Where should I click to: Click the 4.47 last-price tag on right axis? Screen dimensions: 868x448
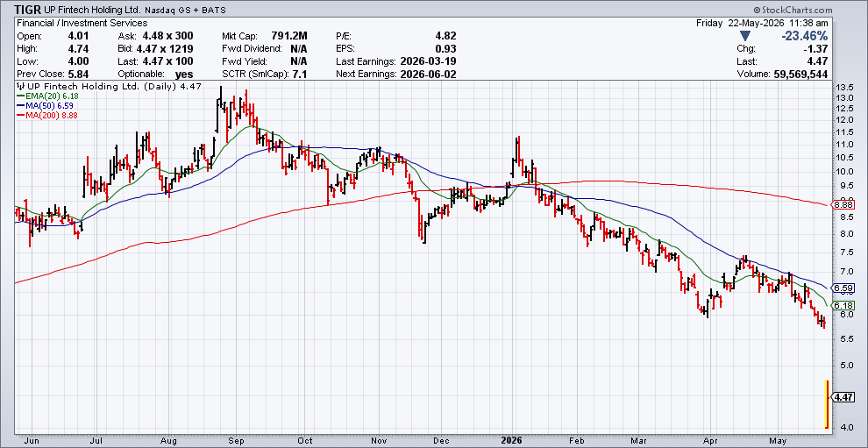point(843,397)
